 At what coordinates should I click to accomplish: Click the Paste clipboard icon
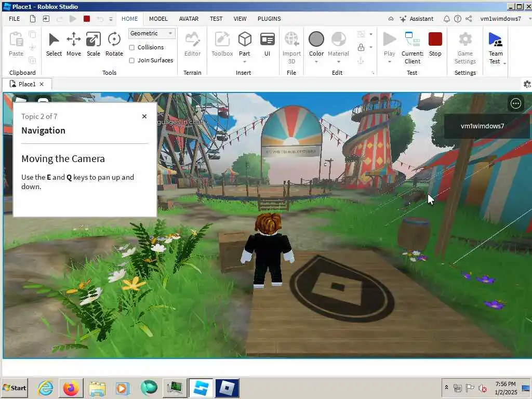click(16, 39)
